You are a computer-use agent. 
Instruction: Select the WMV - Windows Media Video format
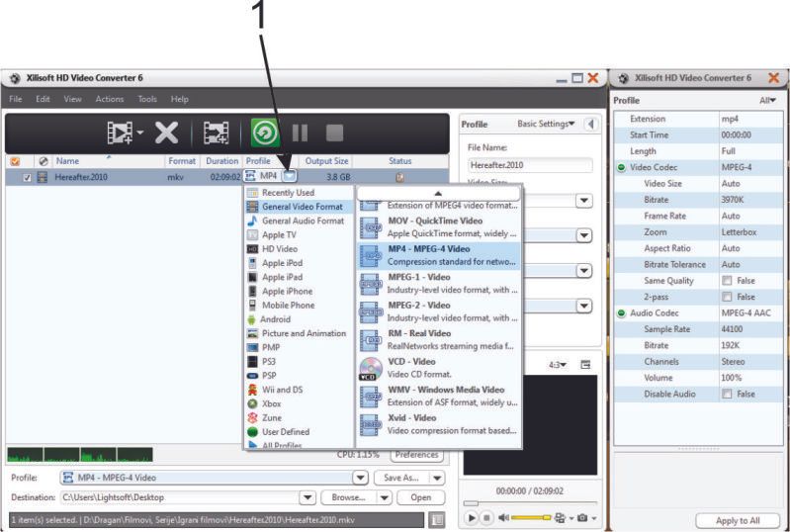point(438,397)
